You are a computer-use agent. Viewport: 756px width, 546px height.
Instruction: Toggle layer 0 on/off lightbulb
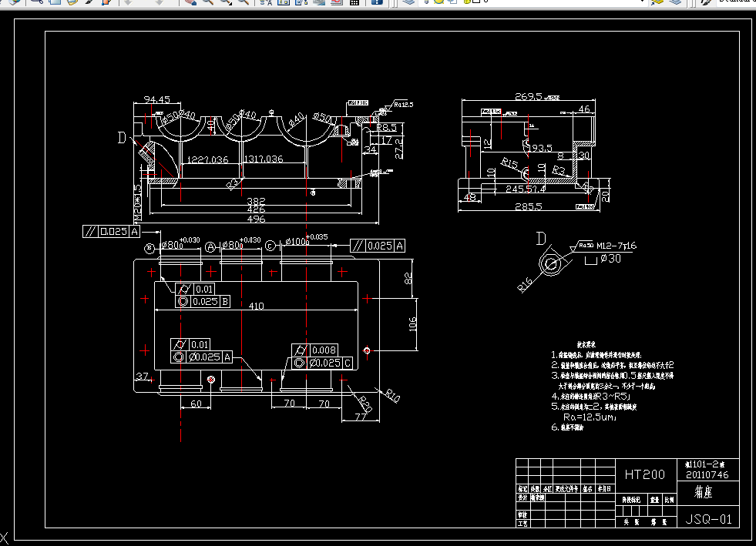click(x=426, y=2)
